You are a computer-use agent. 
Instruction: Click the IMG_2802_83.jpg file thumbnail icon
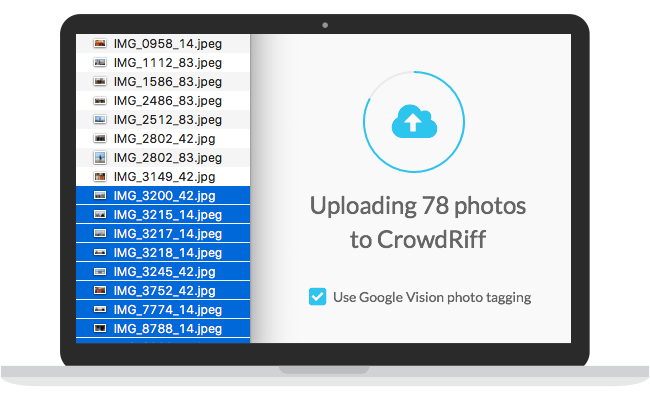99,158
